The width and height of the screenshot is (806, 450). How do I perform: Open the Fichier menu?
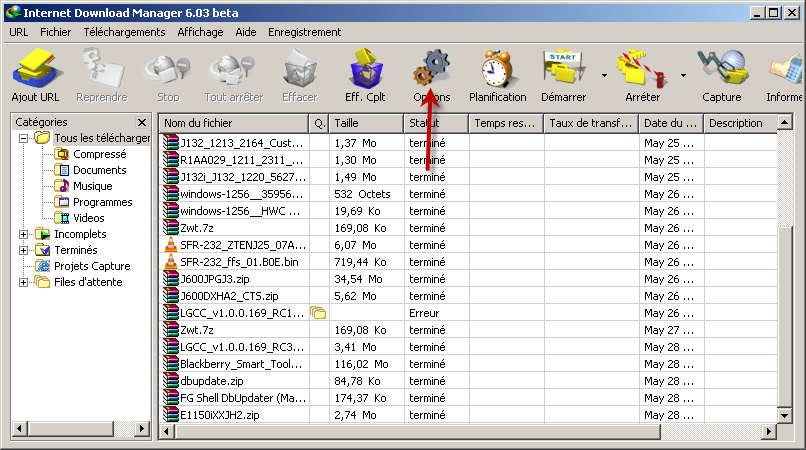pos(56,32)
